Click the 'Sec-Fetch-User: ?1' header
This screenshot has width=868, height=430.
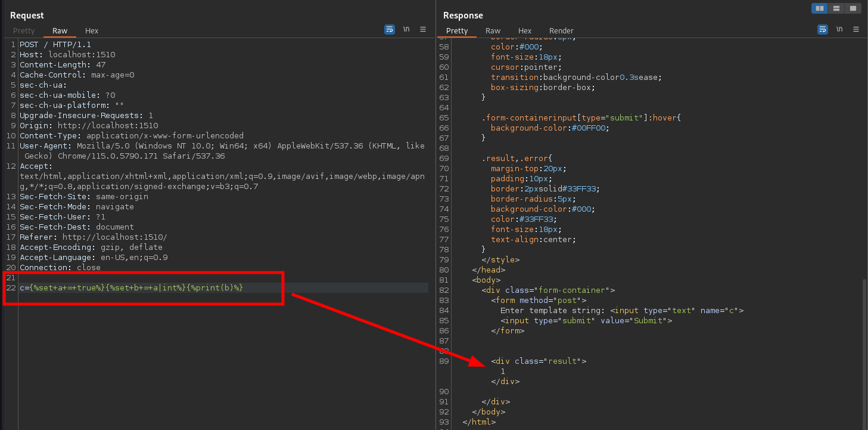coord(63,216)
